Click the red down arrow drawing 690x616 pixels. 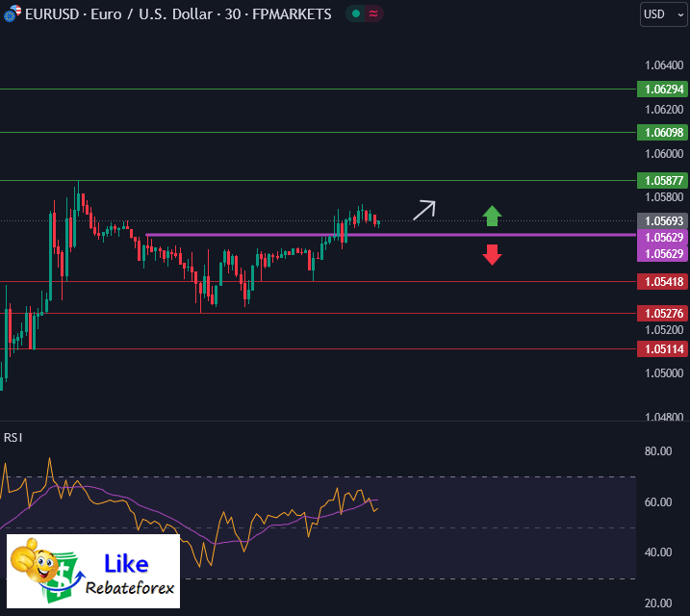(x=492, y=255)
